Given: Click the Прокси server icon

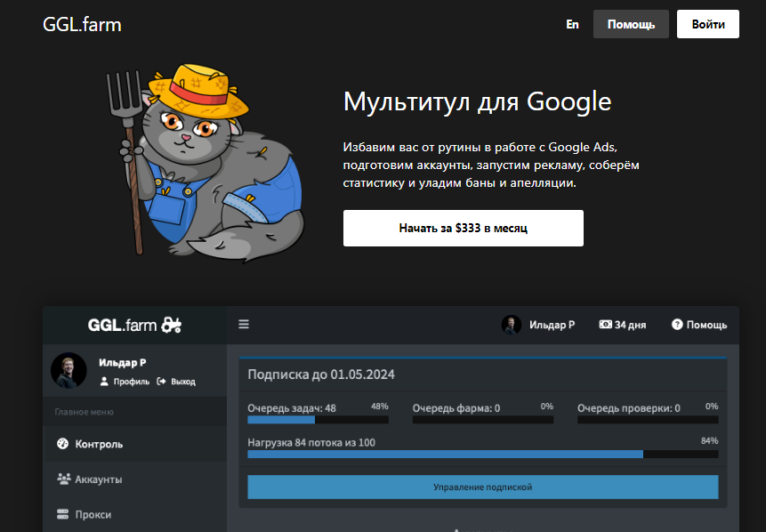Looking at the screenshot, I should [x=62, y=514].
